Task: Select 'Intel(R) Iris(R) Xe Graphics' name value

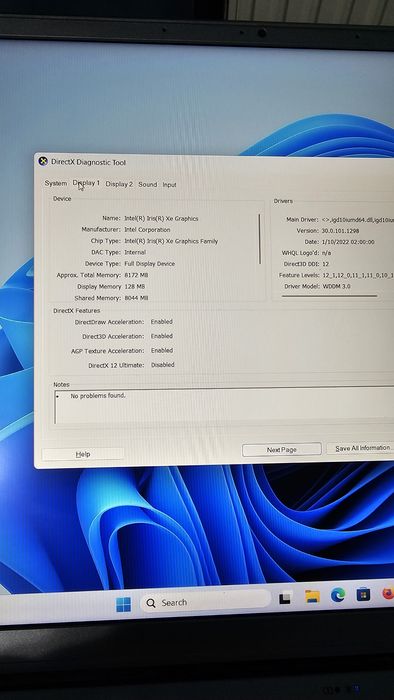Action: tap(161, 219)
